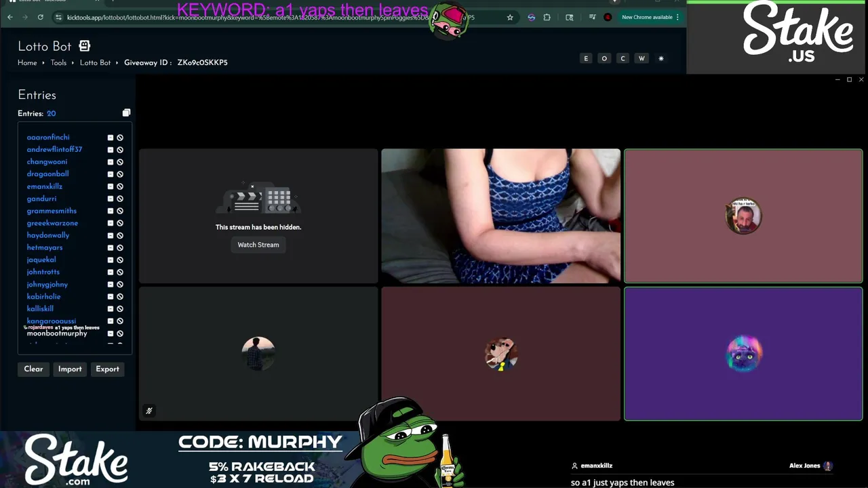The width and height of the screenshot is (868, 488).
Task: Go to Home in the breadcrumb
Action: point(27,62)
